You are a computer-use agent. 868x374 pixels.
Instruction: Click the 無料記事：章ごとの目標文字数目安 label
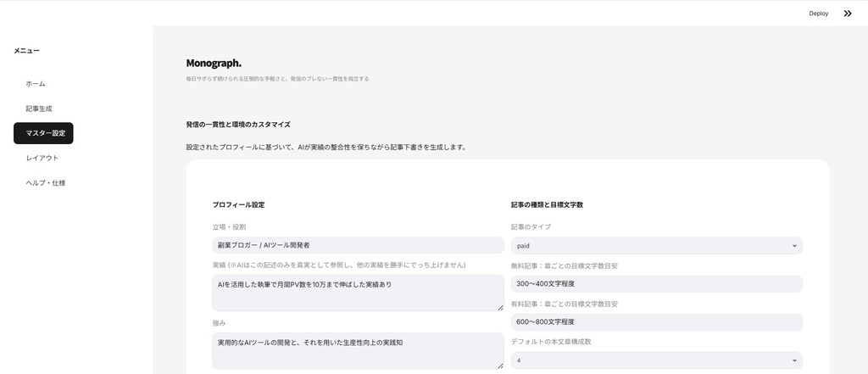click(x=564, y=266)
